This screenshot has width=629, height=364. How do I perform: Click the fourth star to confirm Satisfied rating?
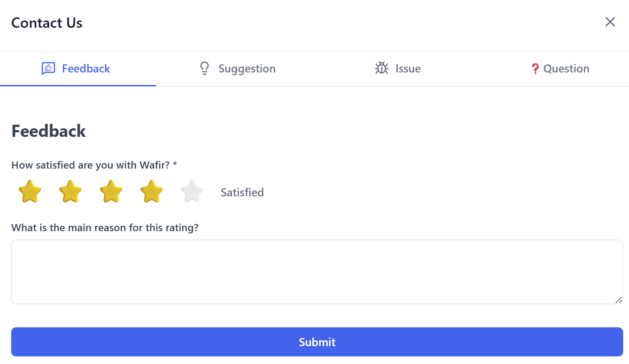click(151, 191)
